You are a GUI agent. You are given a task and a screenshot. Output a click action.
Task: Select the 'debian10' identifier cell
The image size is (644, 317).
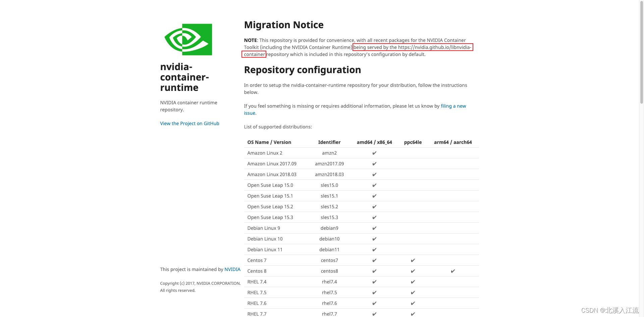(x=329, y=239)
